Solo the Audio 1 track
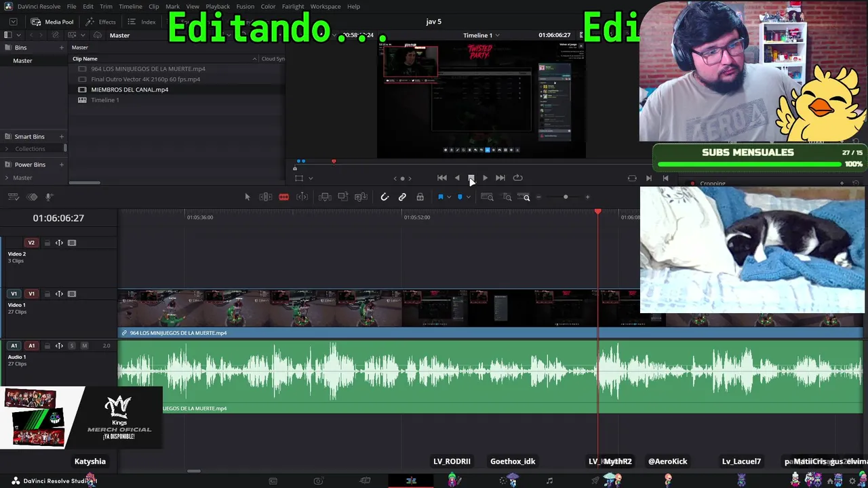The height and width of the screenshot is (488, 868). (72, 346)
